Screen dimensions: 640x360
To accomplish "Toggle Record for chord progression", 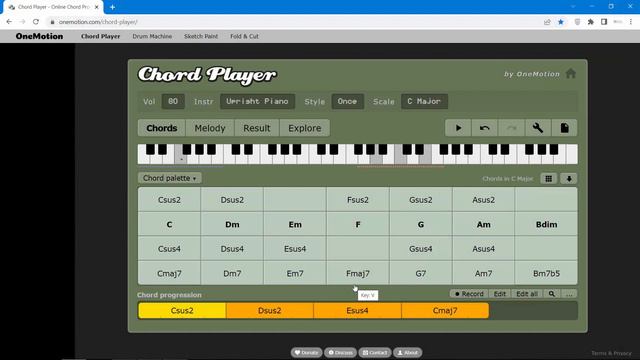I will (x=469, y=294).
